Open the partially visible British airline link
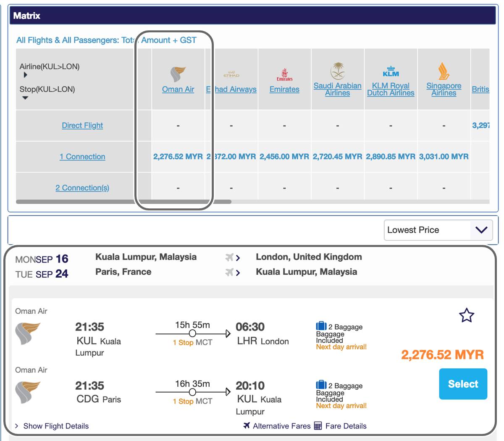The height and width of the screenshot is (441, 504). [480, 89]
